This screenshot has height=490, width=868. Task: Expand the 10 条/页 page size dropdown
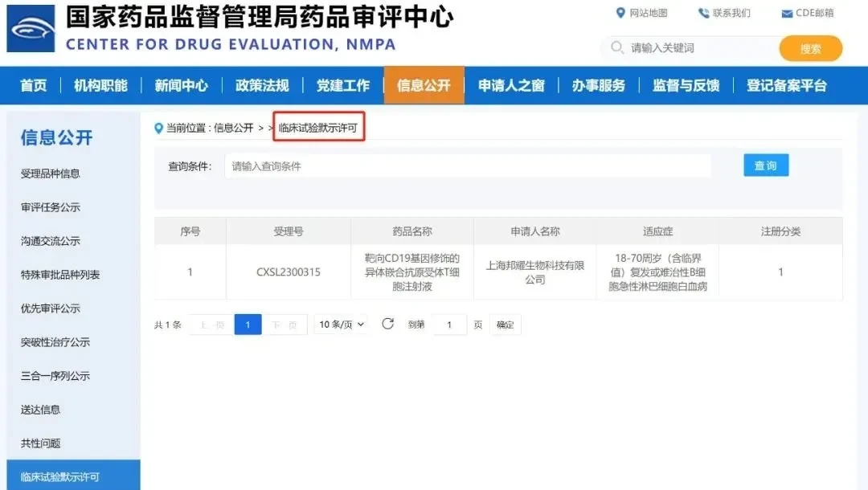point(341,324)
